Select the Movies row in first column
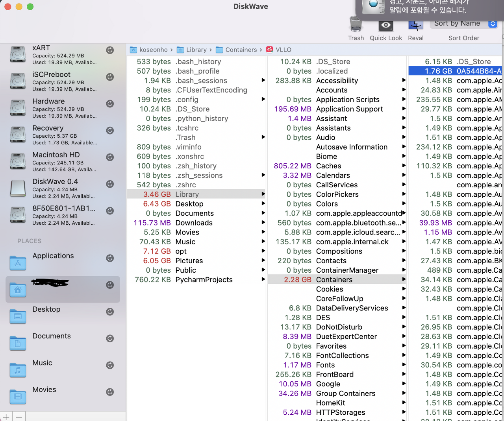The image size is (504, 421). (196, 232)
